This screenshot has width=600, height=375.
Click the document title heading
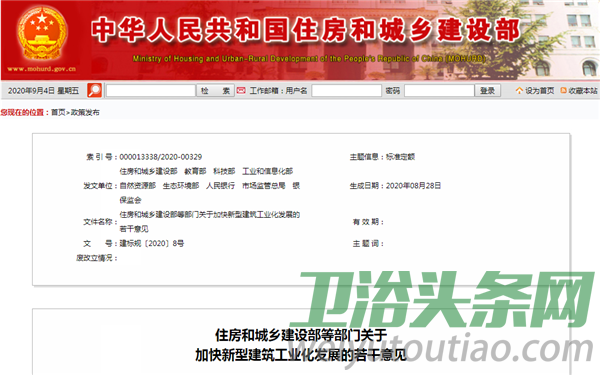coord(301,345)
